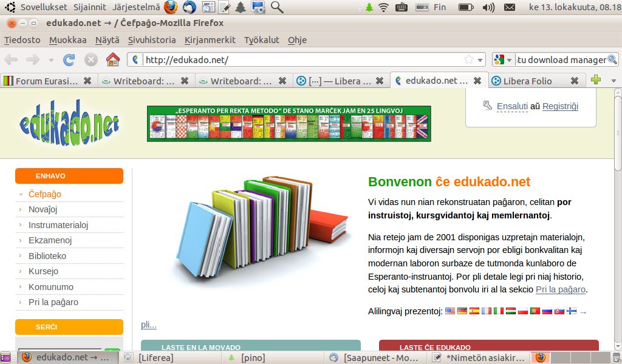The width and height of the screenshot is (622, 364).
Task: Select the Russian flag presentation
Action: (547, 311)
